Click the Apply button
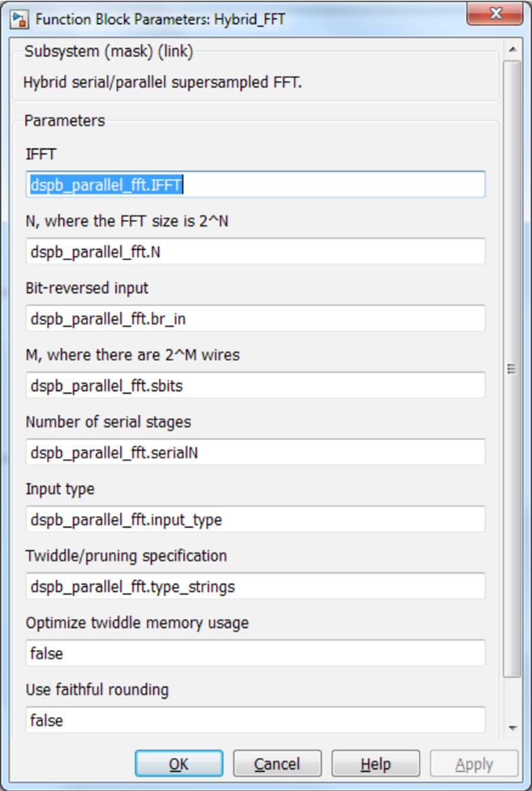The height and width of the screenshot is (791, 532). (x=473, y=764)
